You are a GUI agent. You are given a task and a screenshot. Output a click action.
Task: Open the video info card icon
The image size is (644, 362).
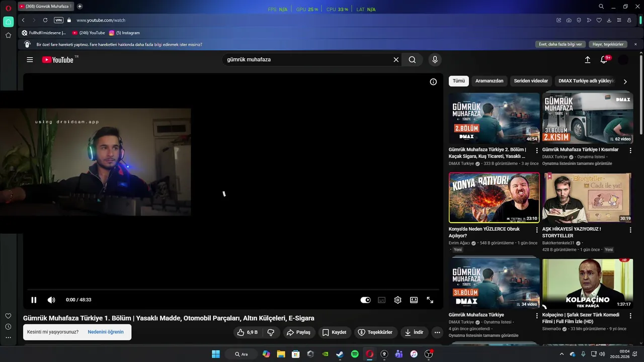point(433,82)
